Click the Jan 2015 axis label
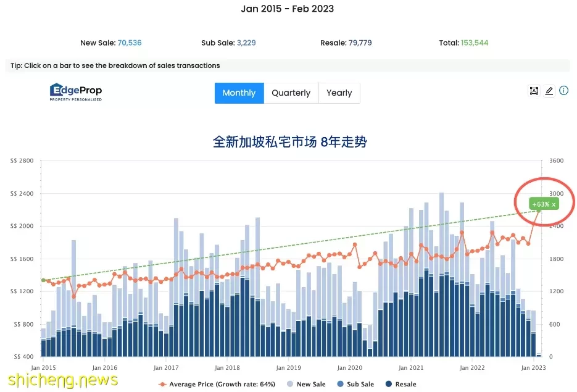Screen dimensions: 577x392 pyautogui.click(x=43, y=368)
